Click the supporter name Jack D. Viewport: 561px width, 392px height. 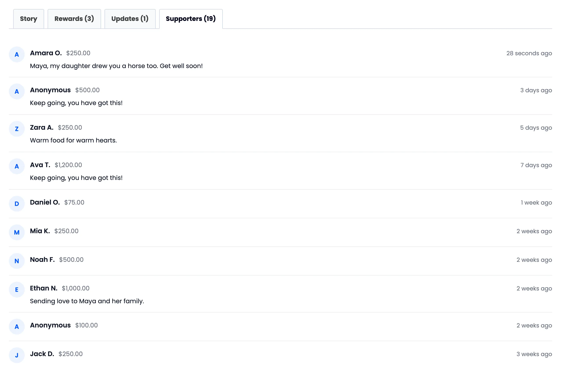point(42,354)
